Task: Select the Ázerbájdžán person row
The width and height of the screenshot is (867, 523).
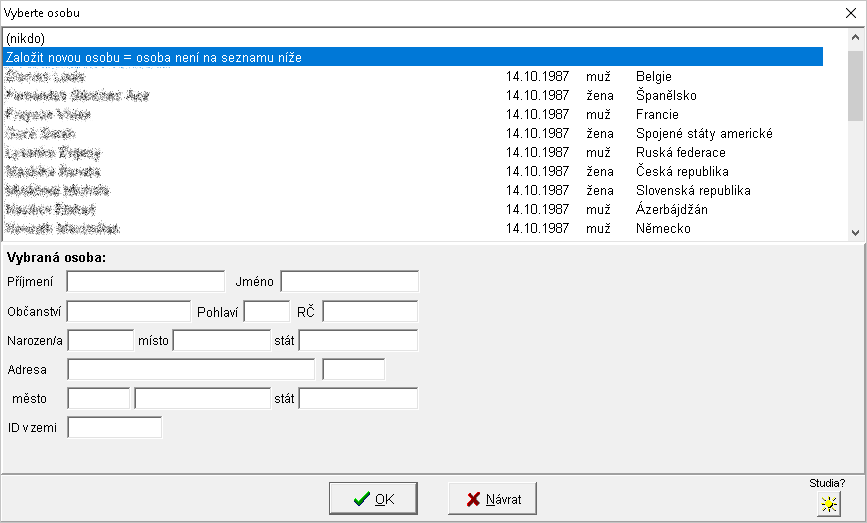Action: click(400, 210)
